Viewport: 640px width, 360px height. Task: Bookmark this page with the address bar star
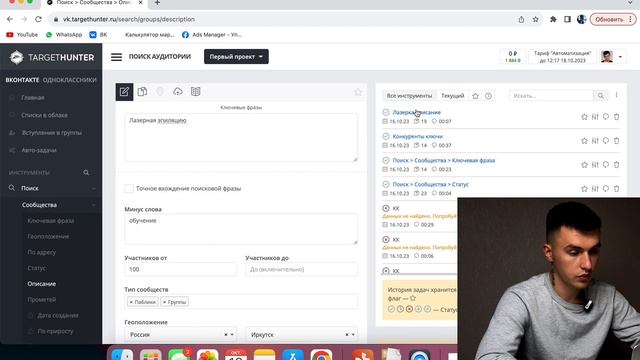pos(536,19)
